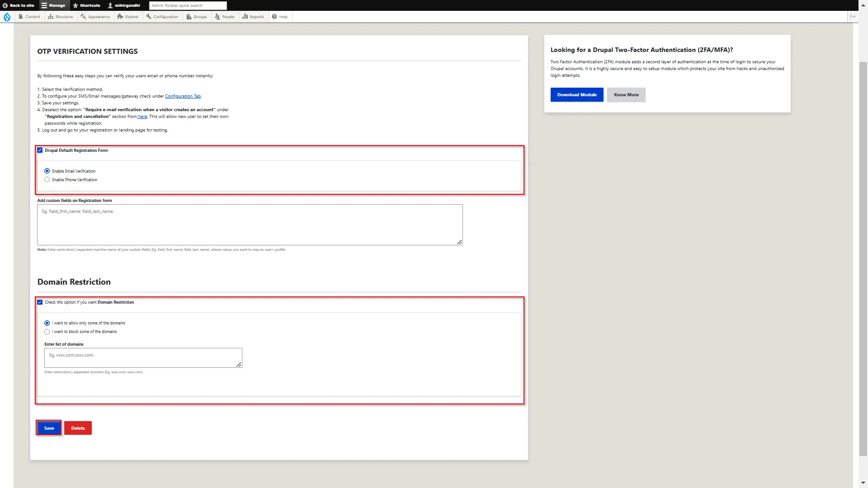The image size is (868, 488).
Task: Toggle Domain Restriction checkbox on
Action: click(x=40, y=302)
